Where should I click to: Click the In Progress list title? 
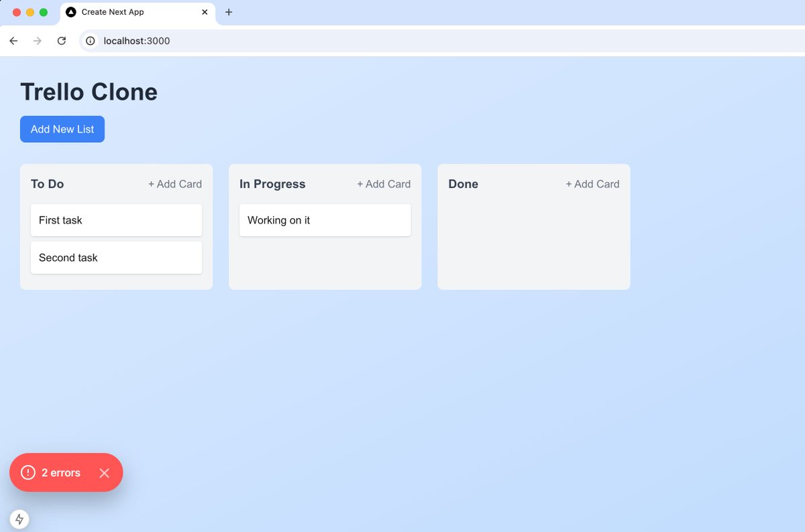coord(272,184)
